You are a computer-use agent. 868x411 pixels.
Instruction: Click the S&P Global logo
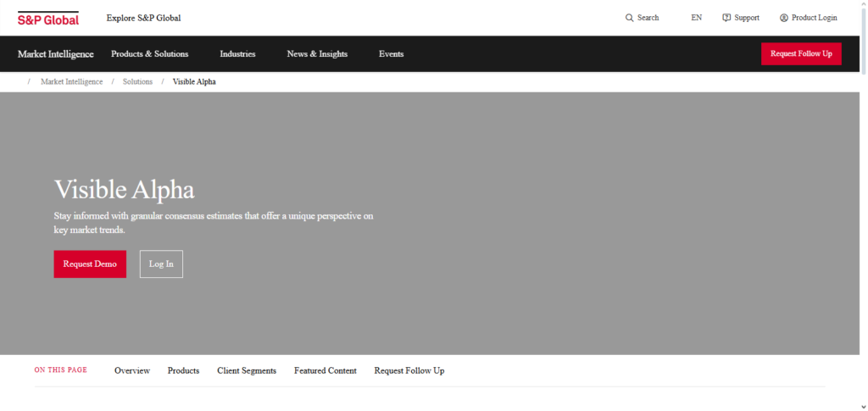[48, 18]
